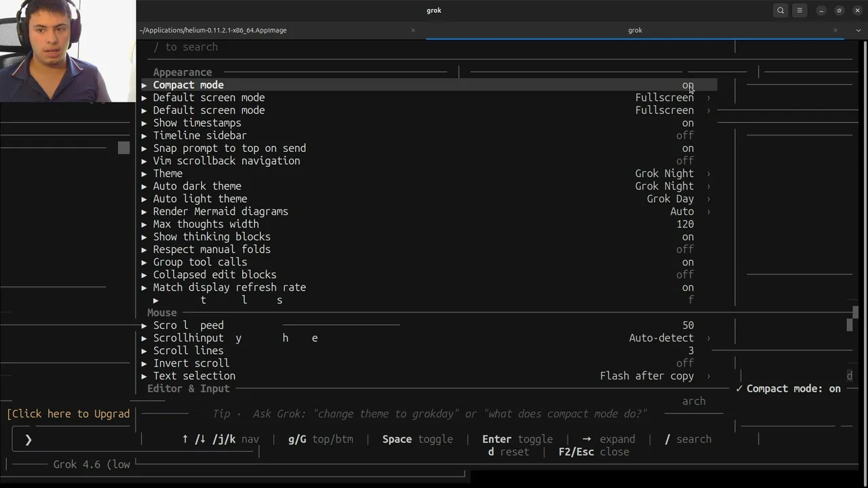Viewport: 868px width, 488px height.
Task: Close the grok terminal window
Action: pos(857,10)
